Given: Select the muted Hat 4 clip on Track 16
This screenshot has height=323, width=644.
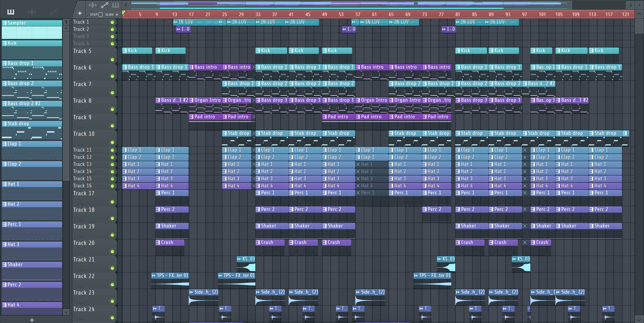Looking at the screenshot, I should tap(372, 186).
